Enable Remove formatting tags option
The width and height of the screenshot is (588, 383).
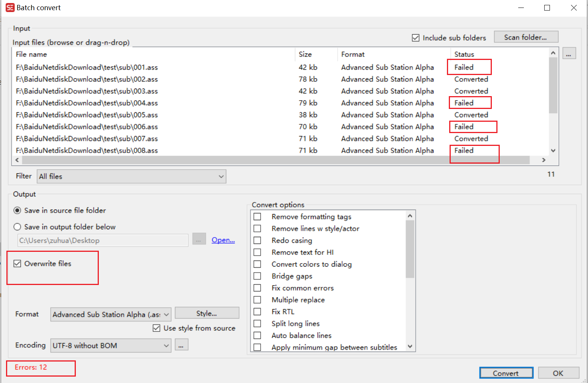(257, 216)
